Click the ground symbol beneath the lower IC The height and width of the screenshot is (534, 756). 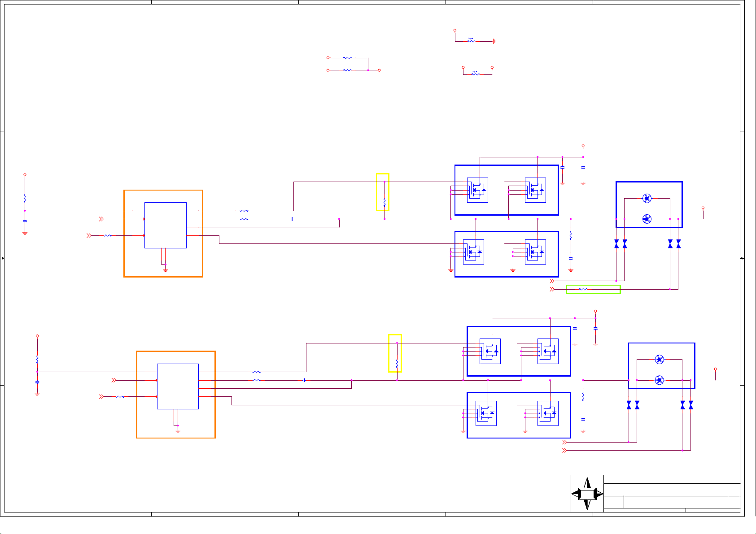178,431
